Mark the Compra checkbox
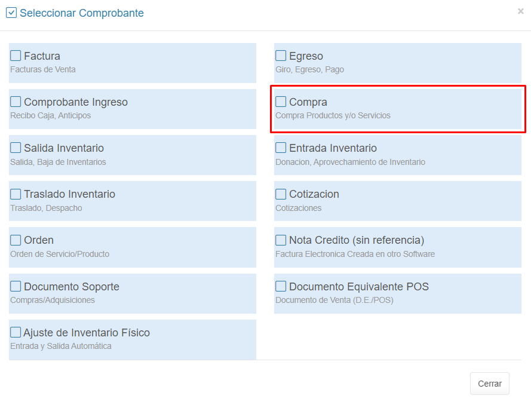 [281, 102]
